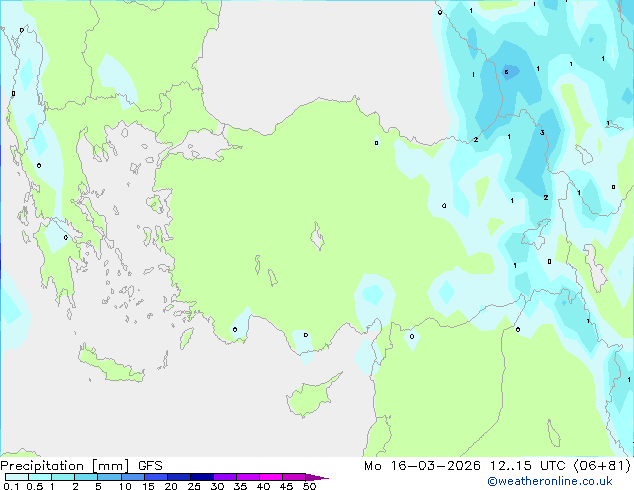634x490 pixels.
Task: Click the '15' legend scale label
Action: pos(148,486)
